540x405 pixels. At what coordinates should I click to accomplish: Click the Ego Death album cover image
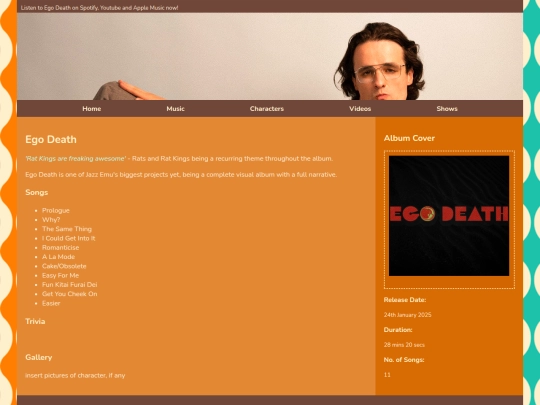(x=449, y=216)
